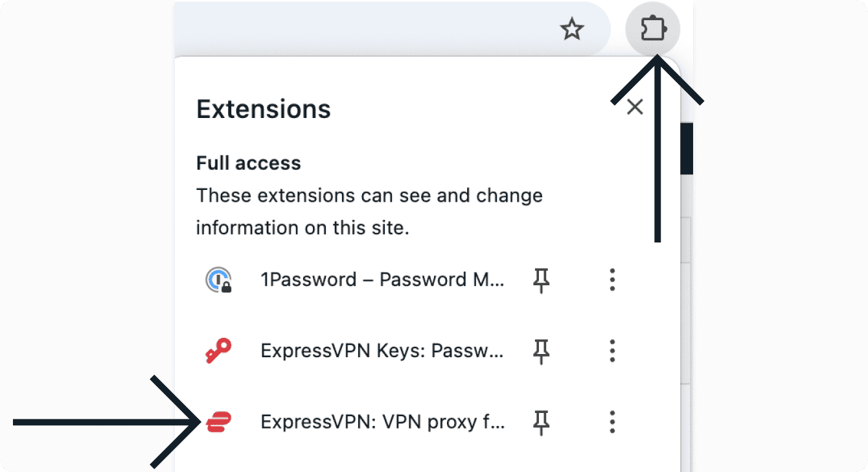
Task: Click the extensions access description text
Action: pos(369,212)
